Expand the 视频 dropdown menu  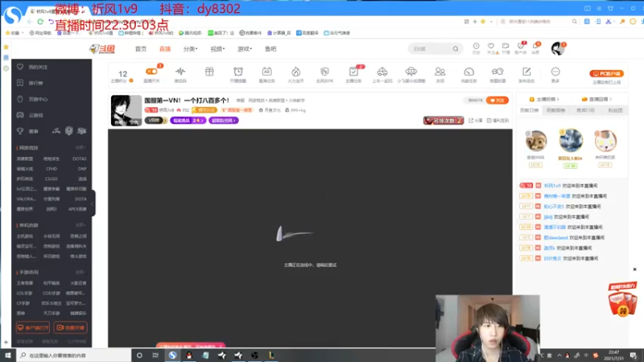point(217,49)
